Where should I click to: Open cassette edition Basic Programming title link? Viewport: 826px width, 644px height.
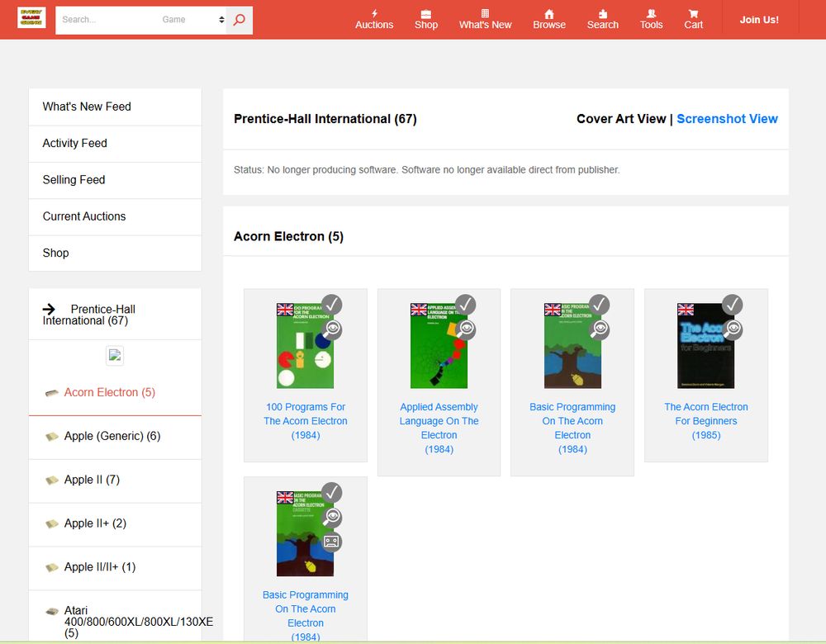point(306,616)
